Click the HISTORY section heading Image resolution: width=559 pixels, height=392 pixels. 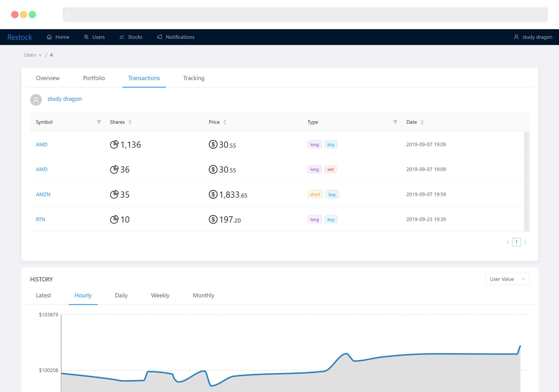[41, 279]
